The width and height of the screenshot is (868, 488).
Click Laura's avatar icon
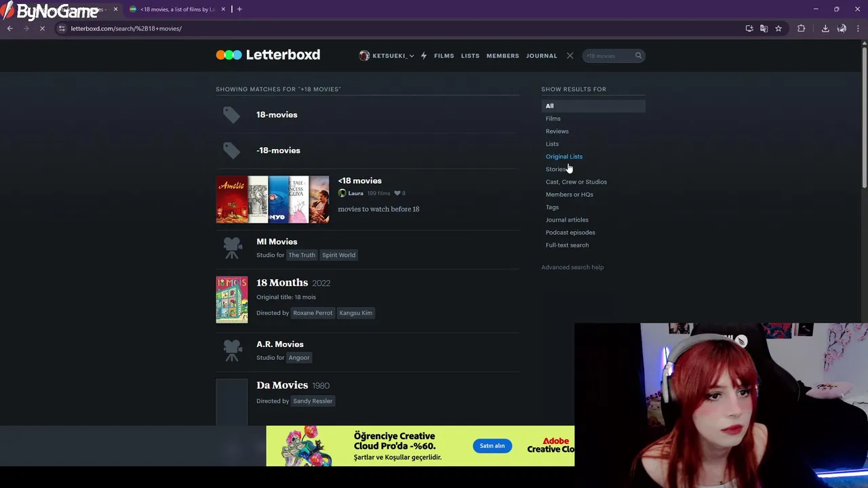coord(342,193)
